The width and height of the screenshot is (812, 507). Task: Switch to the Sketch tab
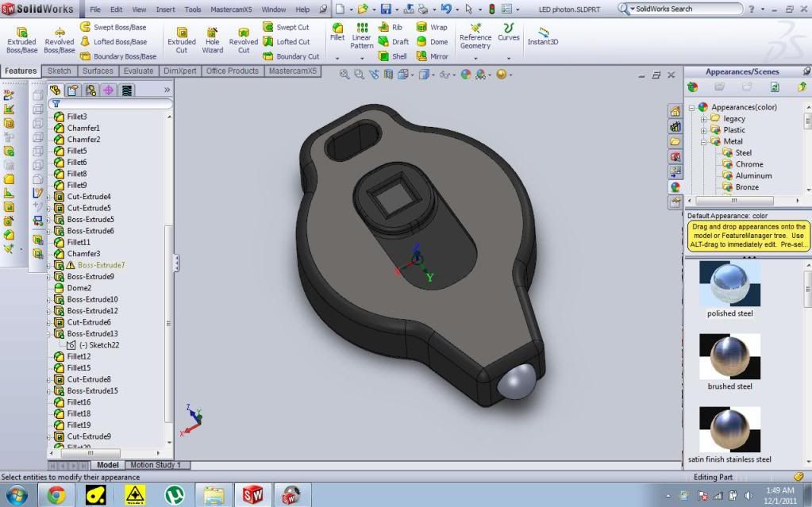[59, 71]
